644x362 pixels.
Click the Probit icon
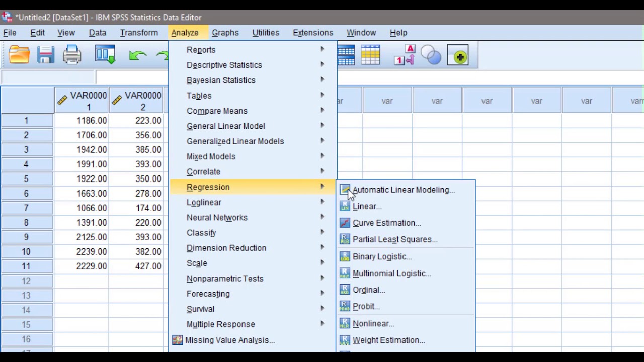tap(345, 306)
